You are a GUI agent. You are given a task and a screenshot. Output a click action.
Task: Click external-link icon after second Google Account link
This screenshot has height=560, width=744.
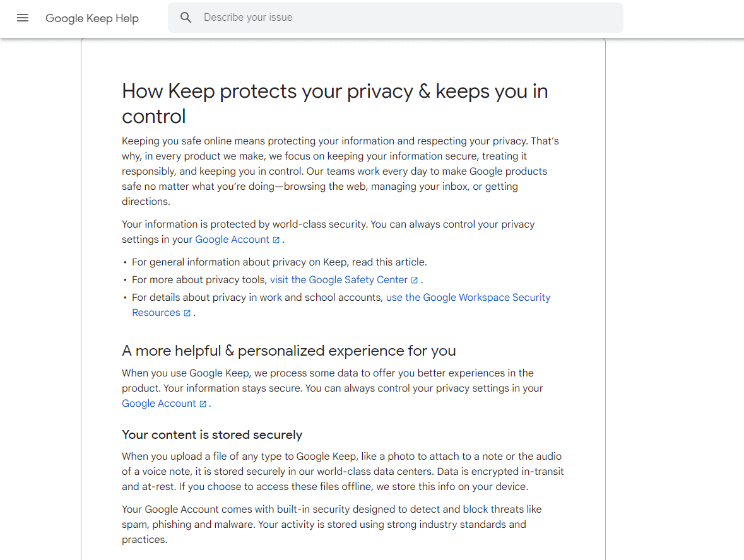pyautogui.click(x=203, y=404)
